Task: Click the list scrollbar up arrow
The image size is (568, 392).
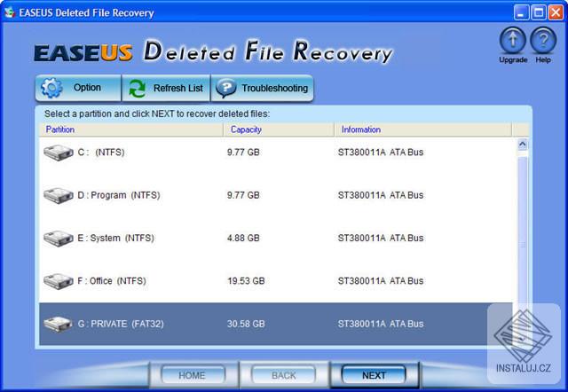Action: coord(522,145)
